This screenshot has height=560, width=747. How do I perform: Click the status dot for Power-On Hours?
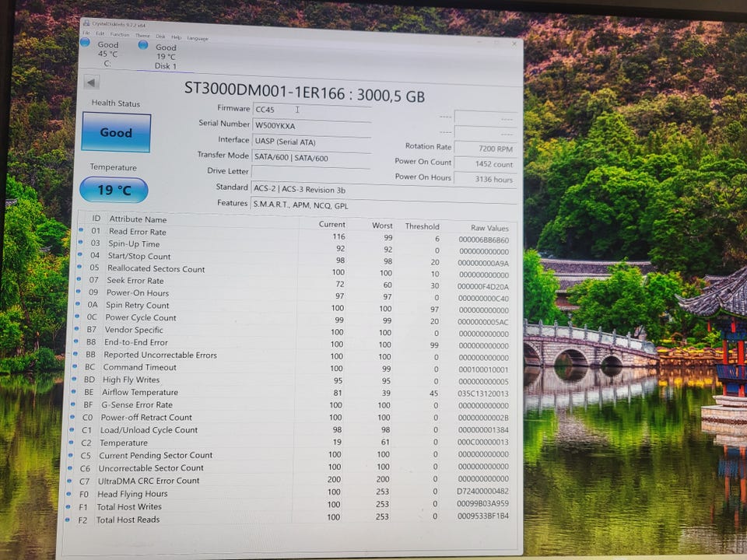(x=78, y=292)
